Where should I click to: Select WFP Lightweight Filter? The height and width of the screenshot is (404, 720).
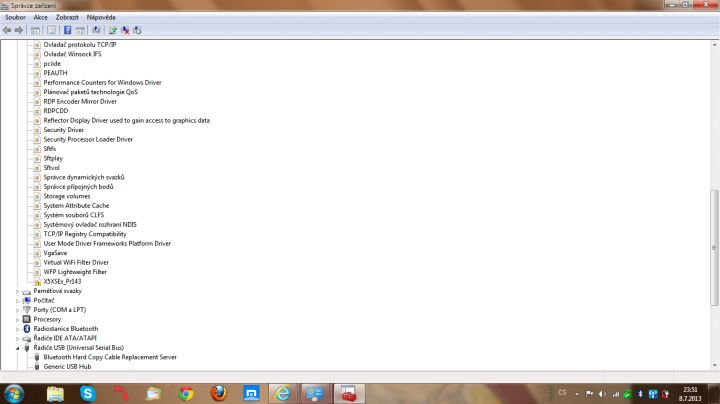75,272
